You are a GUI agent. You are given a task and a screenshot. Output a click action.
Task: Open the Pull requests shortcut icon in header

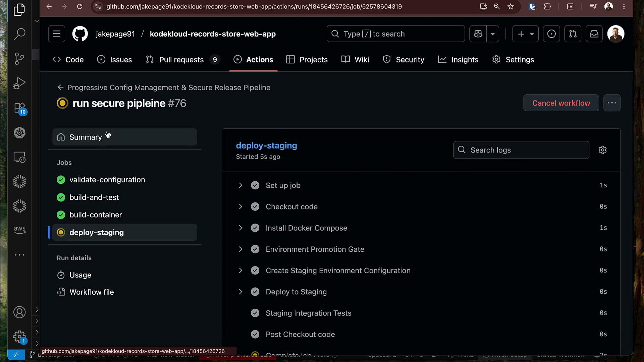(573, 34)
